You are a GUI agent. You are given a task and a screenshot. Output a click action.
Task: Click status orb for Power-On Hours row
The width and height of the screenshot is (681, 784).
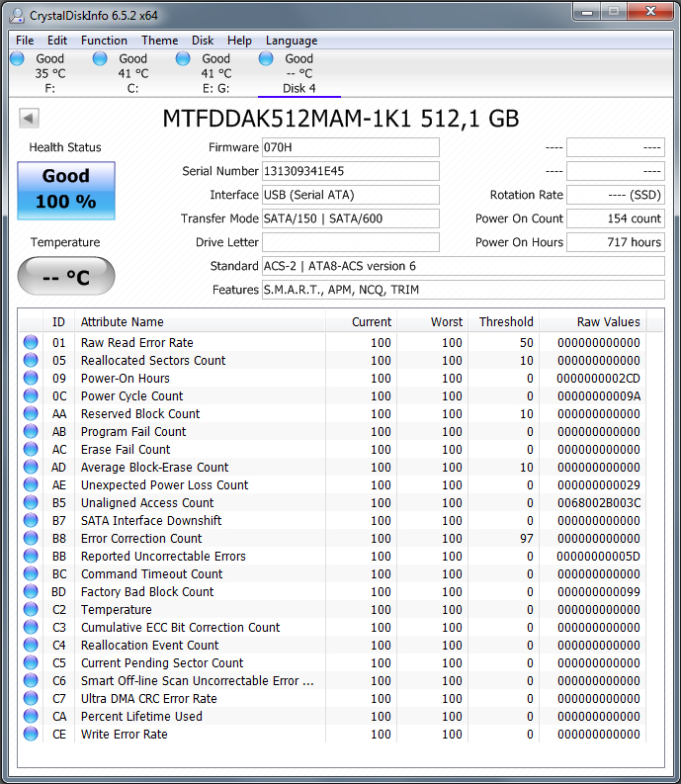pyautogui.click(x=31, y=378)
